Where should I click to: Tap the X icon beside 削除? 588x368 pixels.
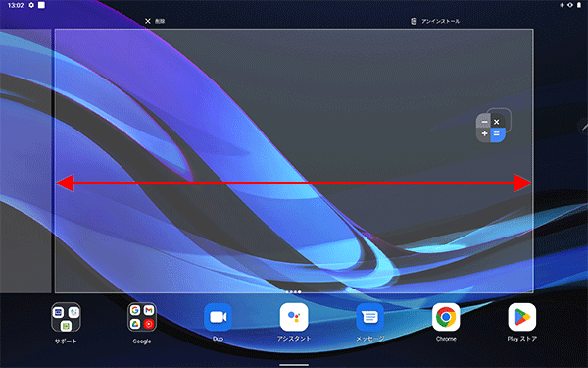148,21
